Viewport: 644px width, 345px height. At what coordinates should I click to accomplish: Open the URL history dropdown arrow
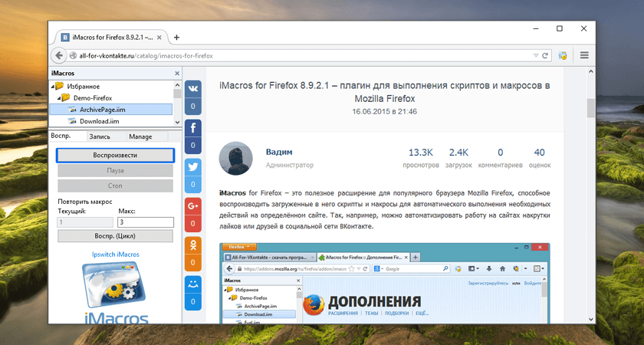coord(536,55)
